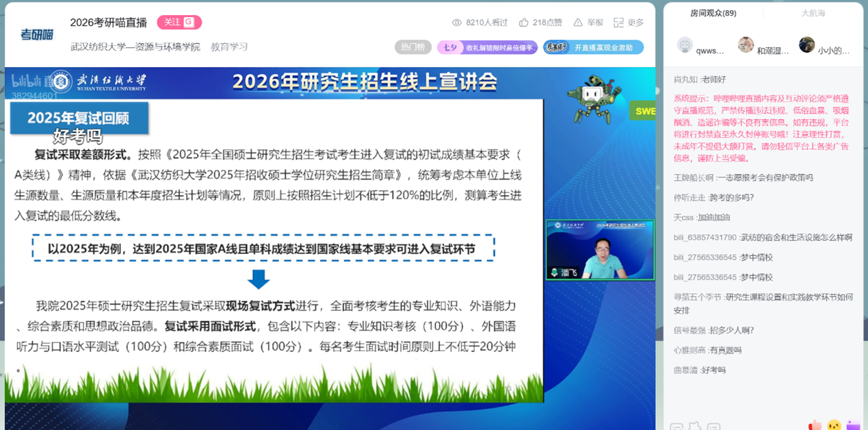Report the stream using 举报 icon
The width and height of the screenshot is (868, 430).
588,23
